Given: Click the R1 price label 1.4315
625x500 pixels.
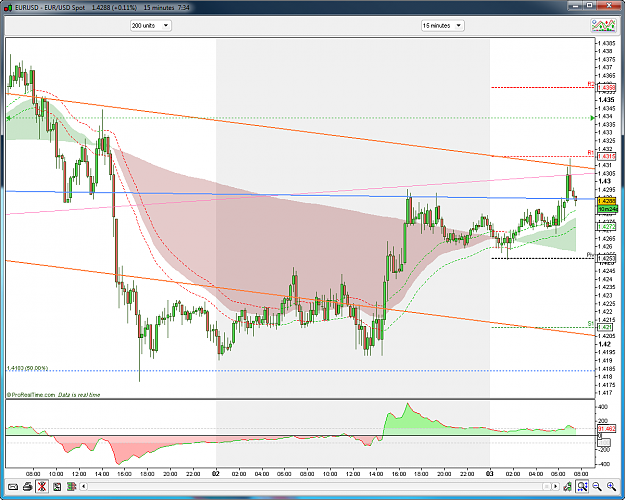Looking at the screenshot, I should click(x=607, y=156).
